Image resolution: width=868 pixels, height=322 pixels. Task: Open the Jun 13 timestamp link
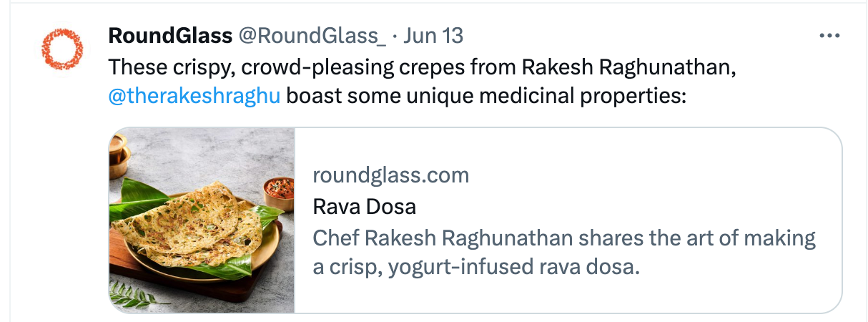[433, 35]
